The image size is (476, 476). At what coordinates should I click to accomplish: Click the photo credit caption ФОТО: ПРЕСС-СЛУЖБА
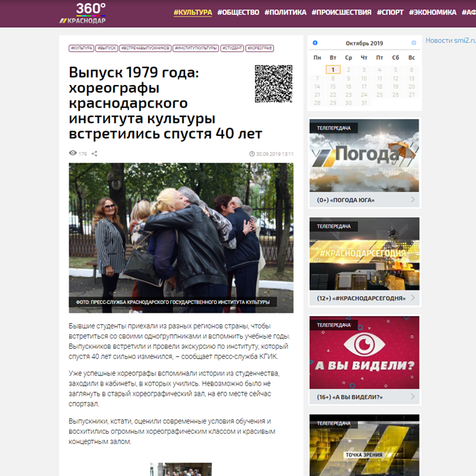coord(173,302)
